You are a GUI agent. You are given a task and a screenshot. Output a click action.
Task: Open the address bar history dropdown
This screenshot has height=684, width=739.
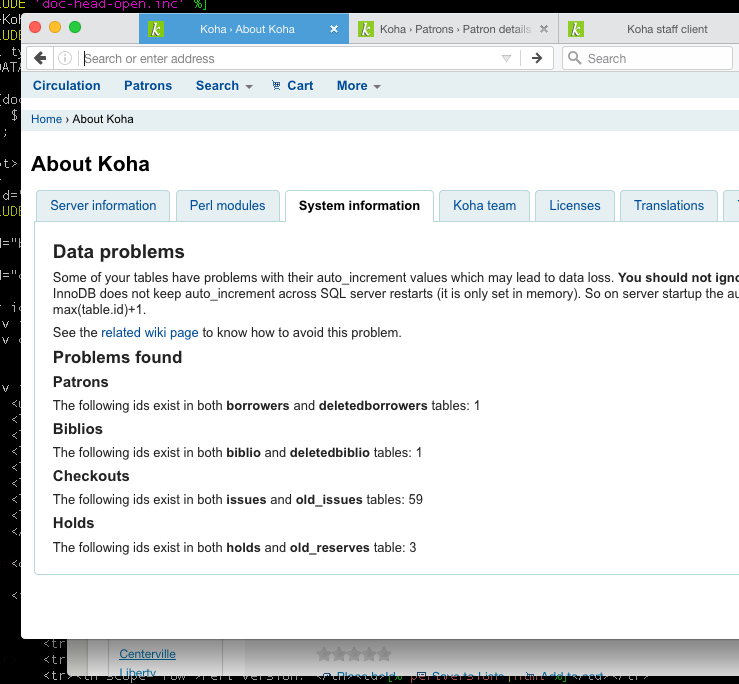(506, 58)
